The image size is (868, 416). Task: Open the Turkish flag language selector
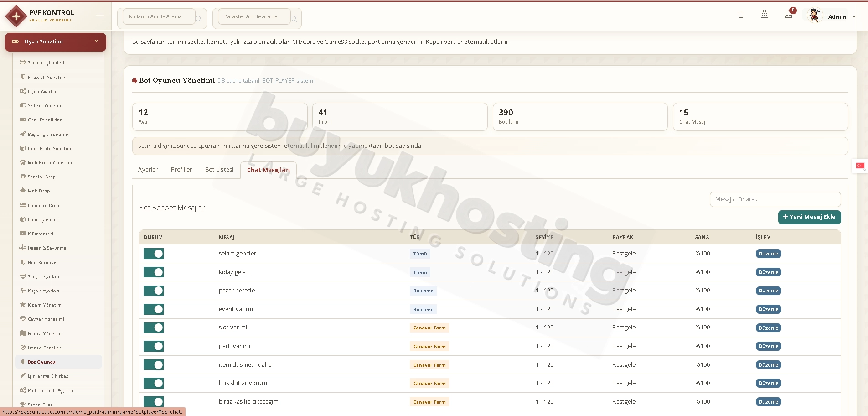(x=860, y=166)
